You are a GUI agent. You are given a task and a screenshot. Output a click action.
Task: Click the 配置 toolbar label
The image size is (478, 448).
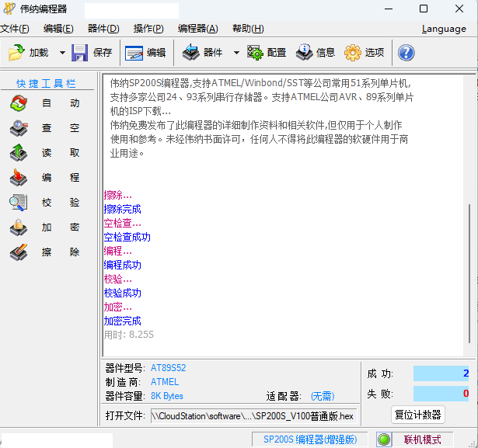[277, 53]
